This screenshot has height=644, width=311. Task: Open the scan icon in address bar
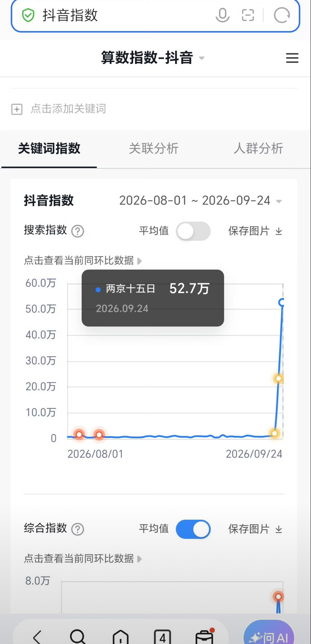[248, 15]
